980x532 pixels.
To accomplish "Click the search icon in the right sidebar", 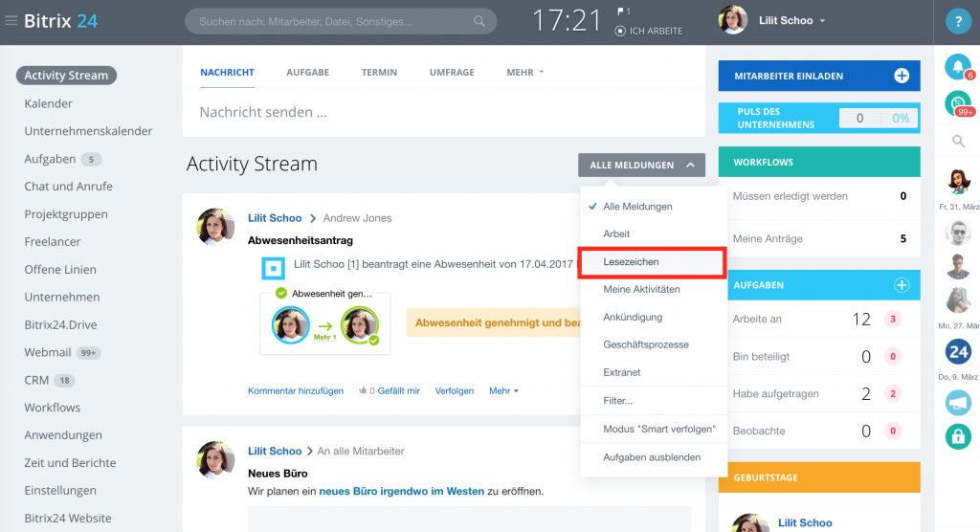I will (x=958, y=142).
